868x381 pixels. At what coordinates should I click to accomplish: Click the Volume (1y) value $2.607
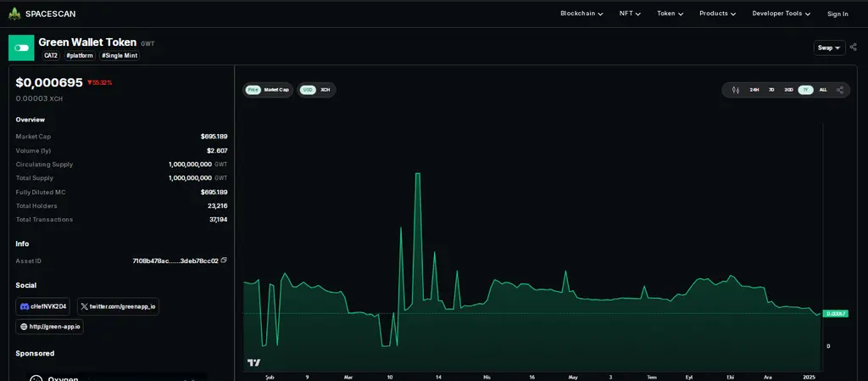(x=217, y=151)
